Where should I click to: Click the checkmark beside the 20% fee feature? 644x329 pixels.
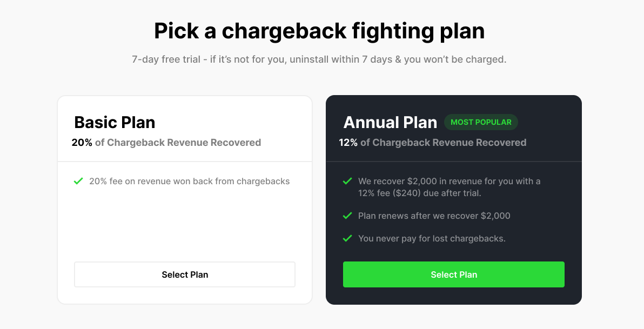78,181
